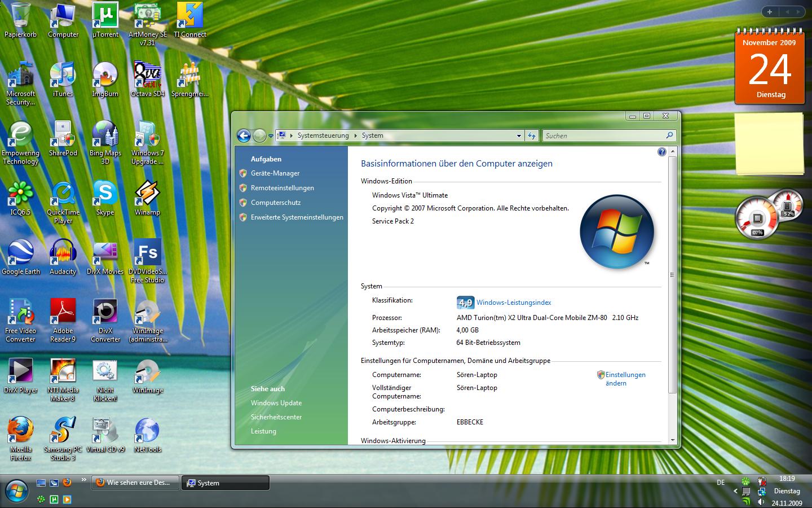
Task: Expand the address bar dropdown arrow
Action: 519,135
